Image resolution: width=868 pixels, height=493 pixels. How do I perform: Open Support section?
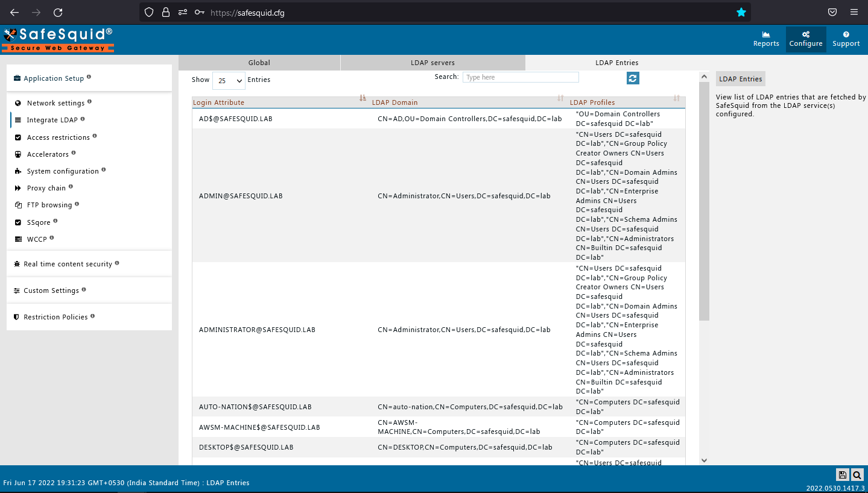[846, 40]
